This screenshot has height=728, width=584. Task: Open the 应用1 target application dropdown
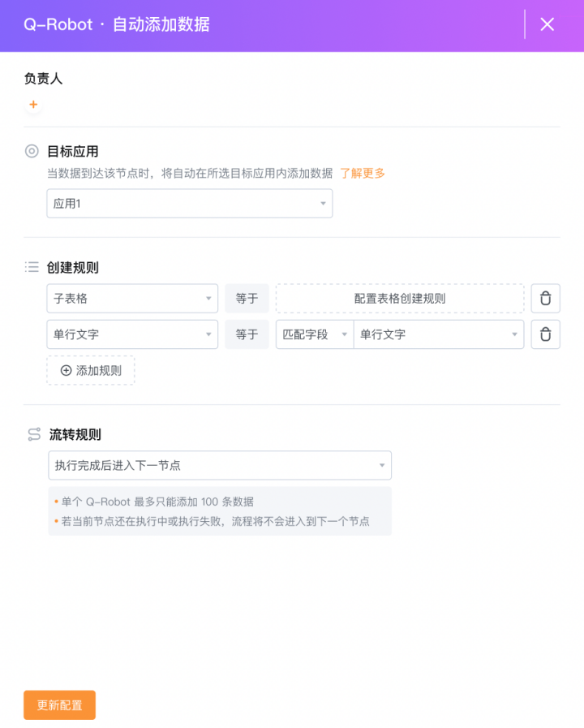[190, 204]
